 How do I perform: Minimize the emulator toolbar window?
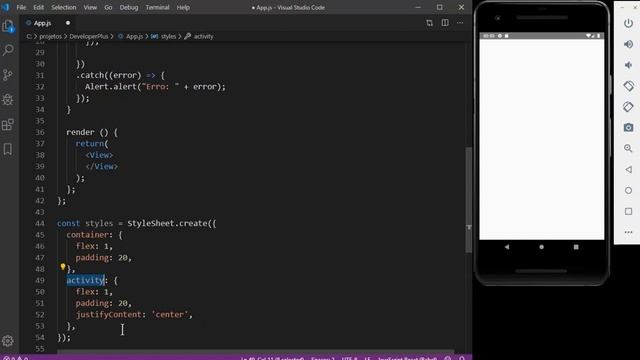pyautogui.click(x=622, y=7)
